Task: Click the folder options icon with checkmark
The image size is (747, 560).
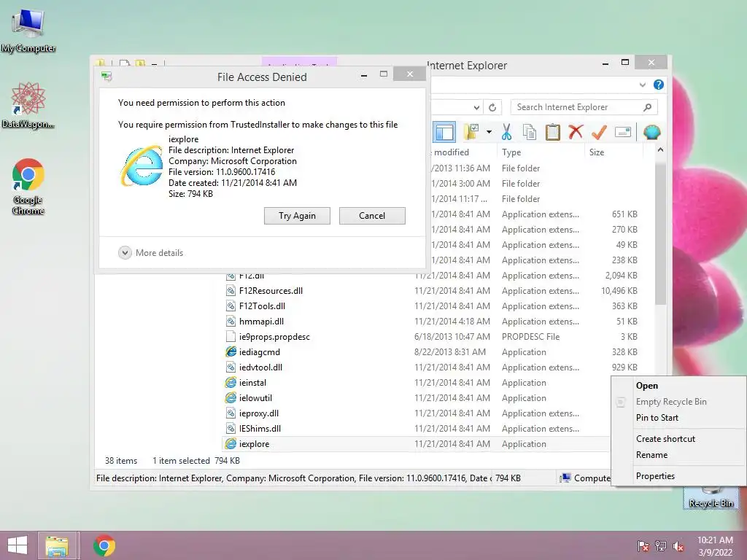Action: 471,132
